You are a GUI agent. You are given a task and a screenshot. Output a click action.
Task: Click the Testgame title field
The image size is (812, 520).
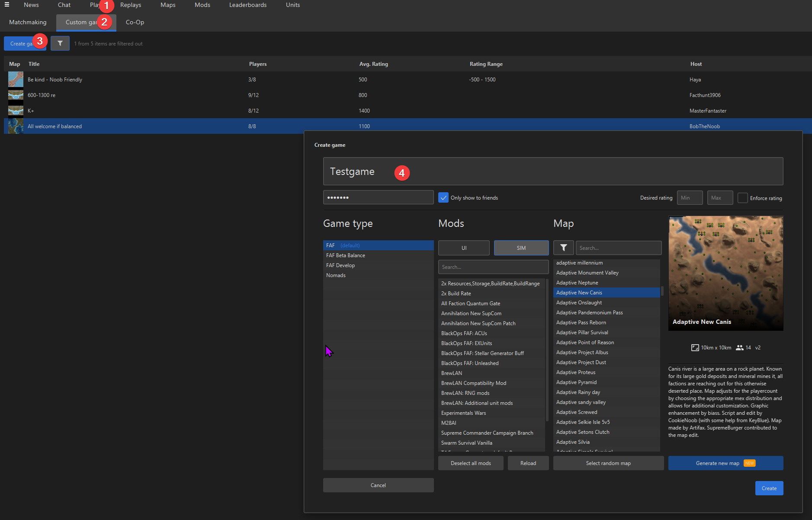553,171
